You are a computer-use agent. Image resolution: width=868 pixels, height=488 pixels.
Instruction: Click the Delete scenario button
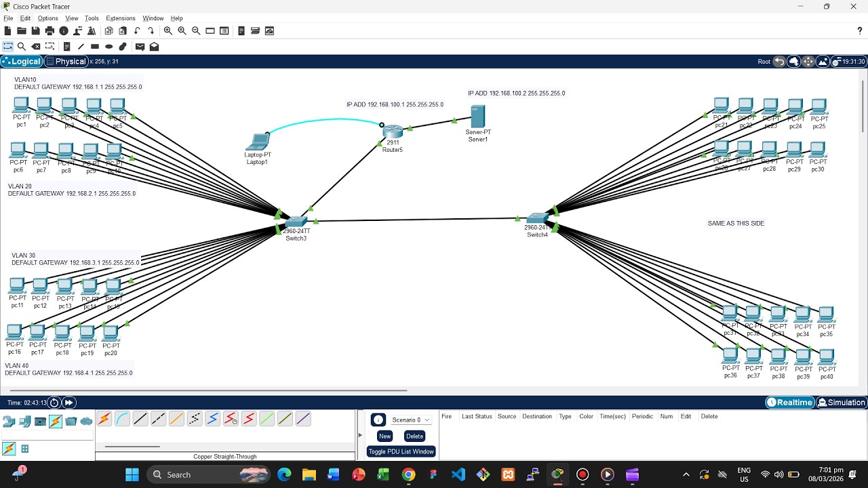(x=414, y=436)
